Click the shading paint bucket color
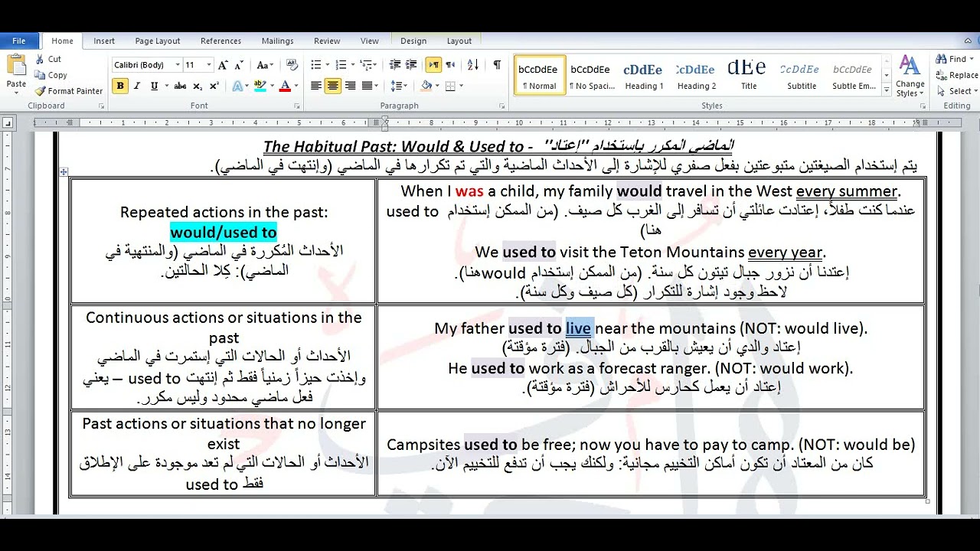 coord(426,86)
